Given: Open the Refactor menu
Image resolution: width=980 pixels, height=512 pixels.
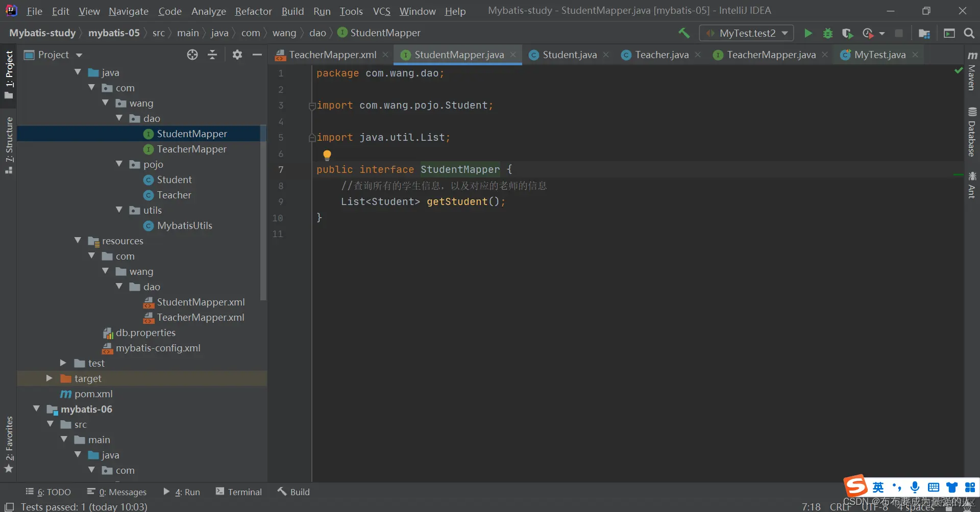Looking at the screenshot, I should 253,11.
